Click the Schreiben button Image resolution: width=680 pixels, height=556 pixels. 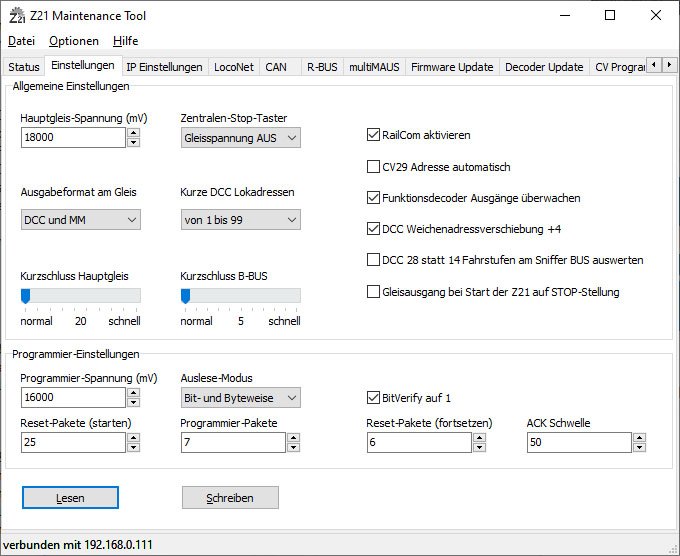230,497
